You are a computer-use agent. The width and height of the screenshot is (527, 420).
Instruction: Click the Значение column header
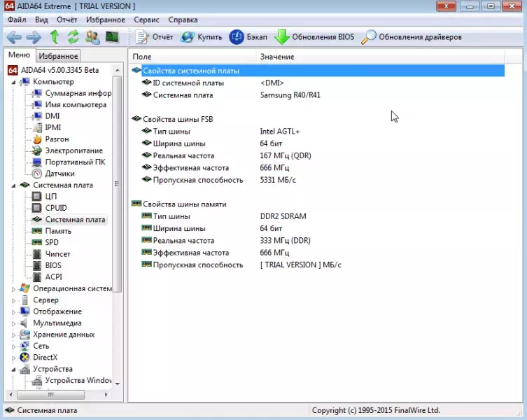381,57
